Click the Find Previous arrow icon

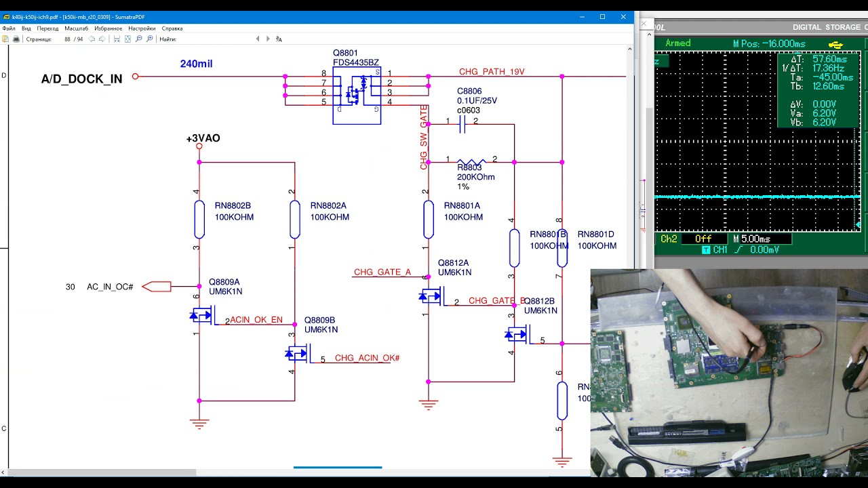[258, 39]
